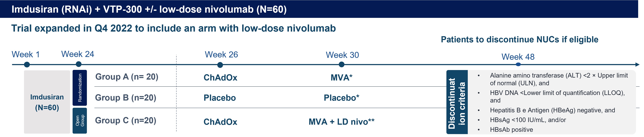
Task: Select the Group C (n=20) label
Action: pyautogui.click(x=125, y=121)
